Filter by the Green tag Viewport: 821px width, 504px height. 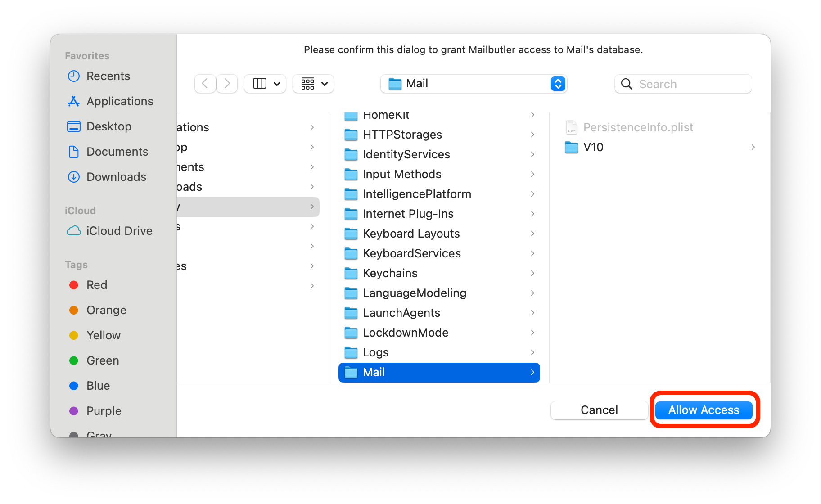coord(94,360)
